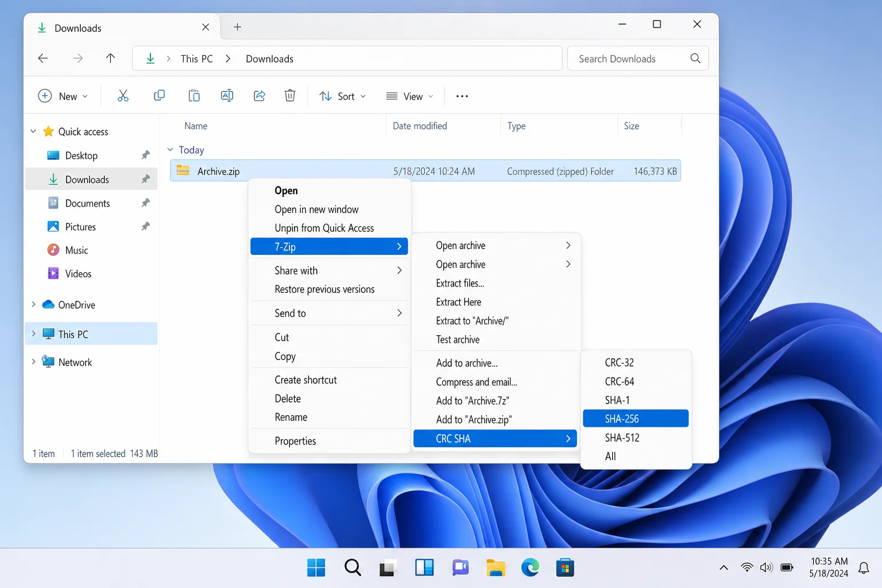Click the Share toolbar icon

(x=260, y=96)
